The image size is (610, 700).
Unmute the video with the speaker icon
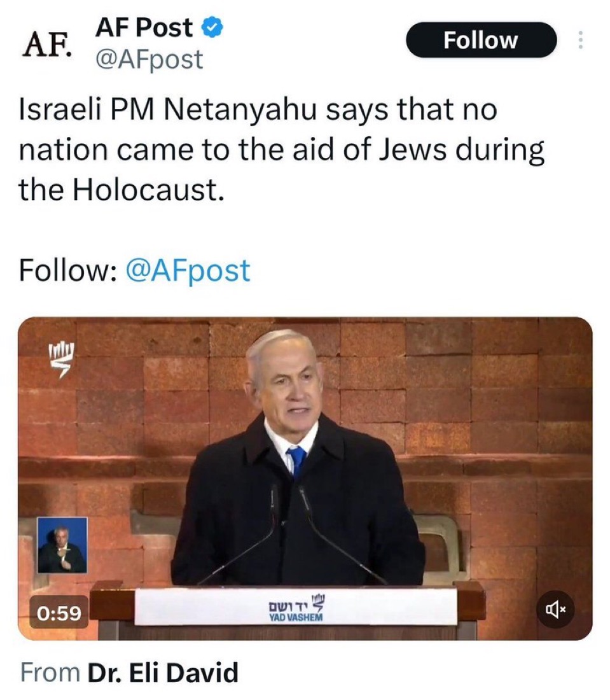pos(556,609)
